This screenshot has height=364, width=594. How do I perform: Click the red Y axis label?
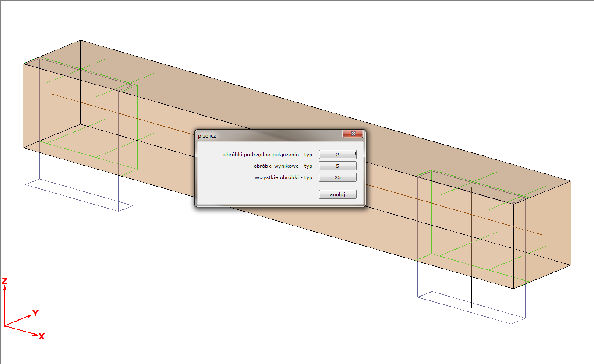tap(35, 313)
